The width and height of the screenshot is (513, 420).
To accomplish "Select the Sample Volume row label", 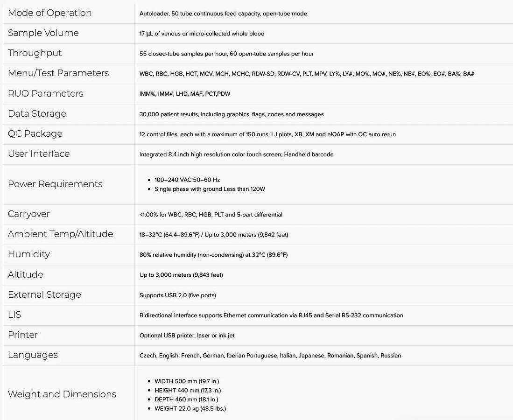I will (43, 33).
